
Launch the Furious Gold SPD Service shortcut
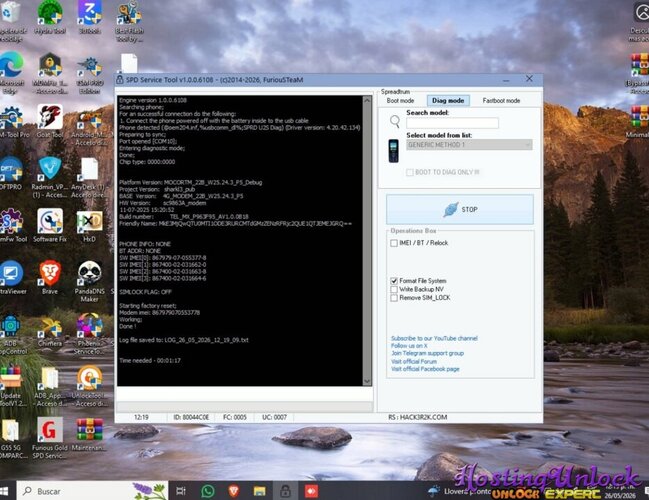[50, 438]
